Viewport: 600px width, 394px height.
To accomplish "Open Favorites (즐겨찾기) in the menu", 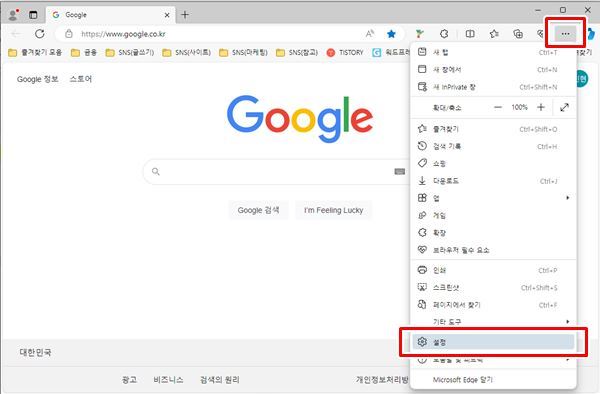I will pos(493,129).
